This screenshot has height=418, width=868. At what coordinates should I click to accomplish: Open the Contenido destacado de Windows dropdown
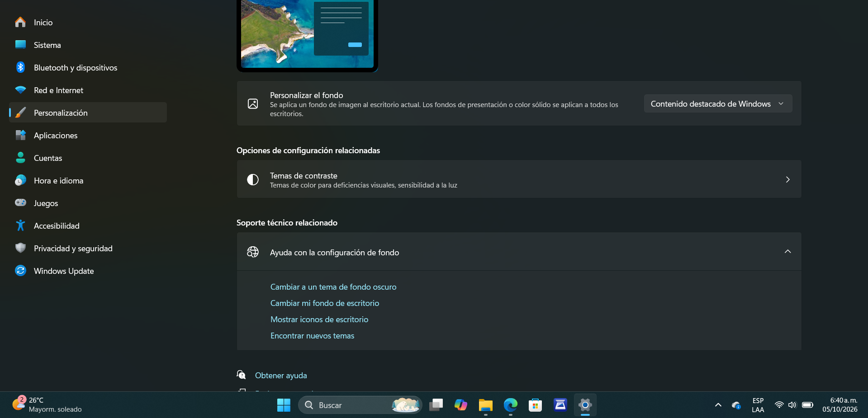click(718, 103)
